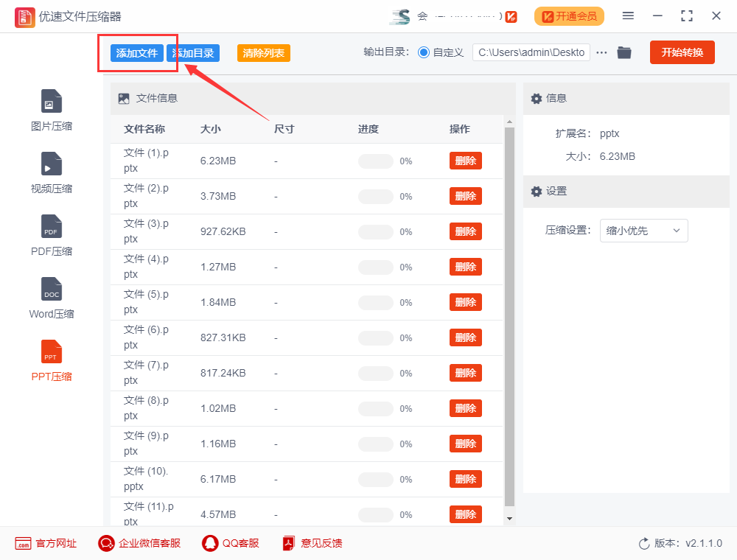The image size is (737, 560).
Task: Click the 进度 column header
Action: pyautogui.click(x=368, y=129)
